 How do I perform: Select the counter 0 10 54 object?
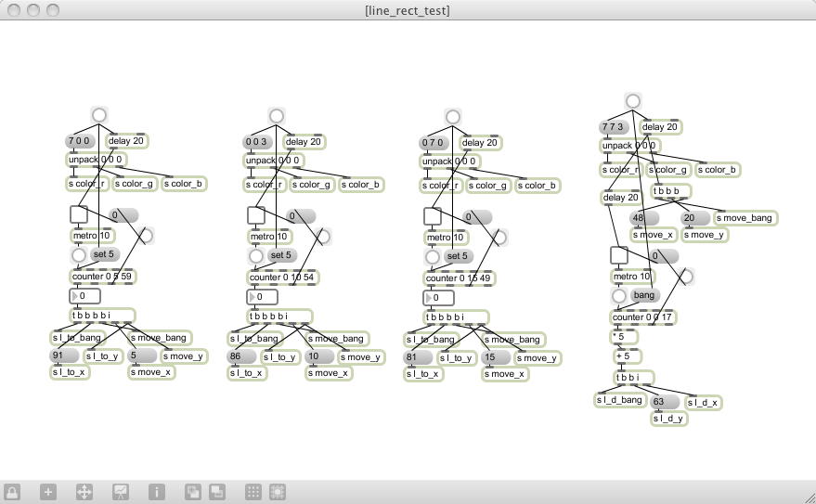click(282, 278)
